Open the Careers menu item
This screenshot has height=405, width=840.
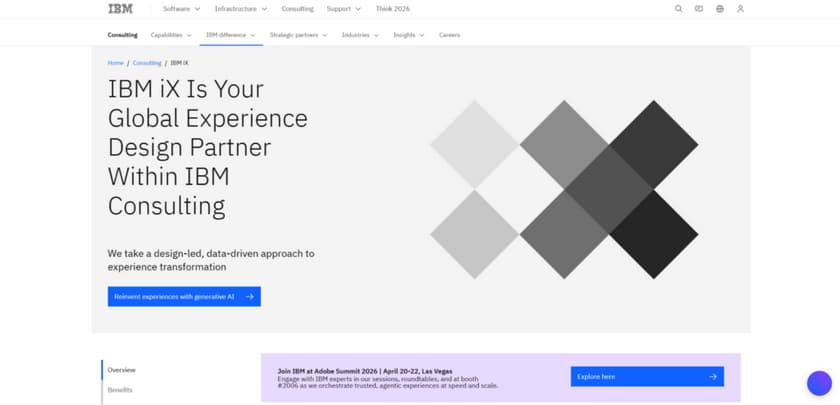(x=449, y=35)
